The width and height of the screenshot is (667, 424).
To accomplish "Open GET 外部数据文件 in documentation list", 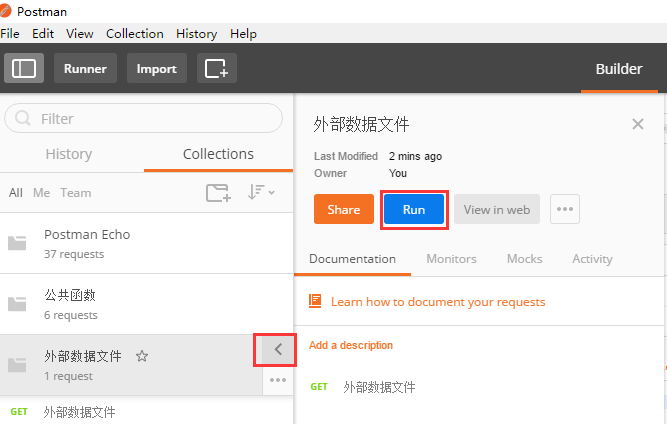I will pos(363,387).
